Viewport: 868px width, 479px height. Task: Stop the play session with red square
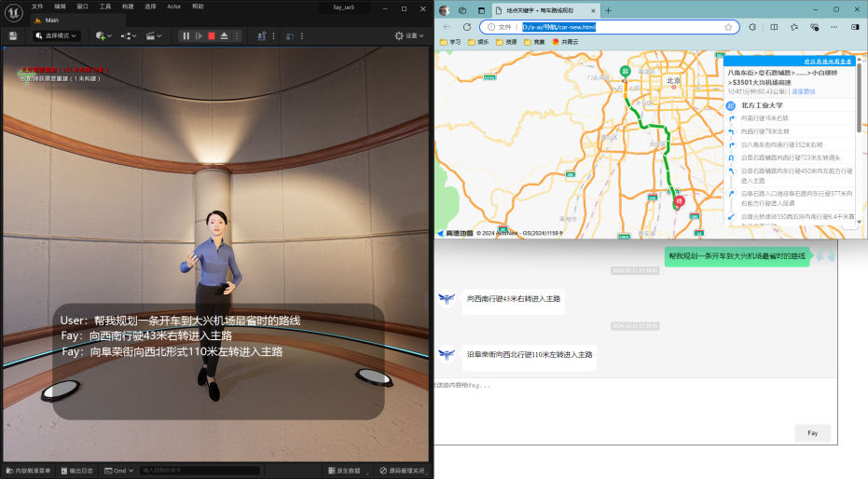coord(212,35)
